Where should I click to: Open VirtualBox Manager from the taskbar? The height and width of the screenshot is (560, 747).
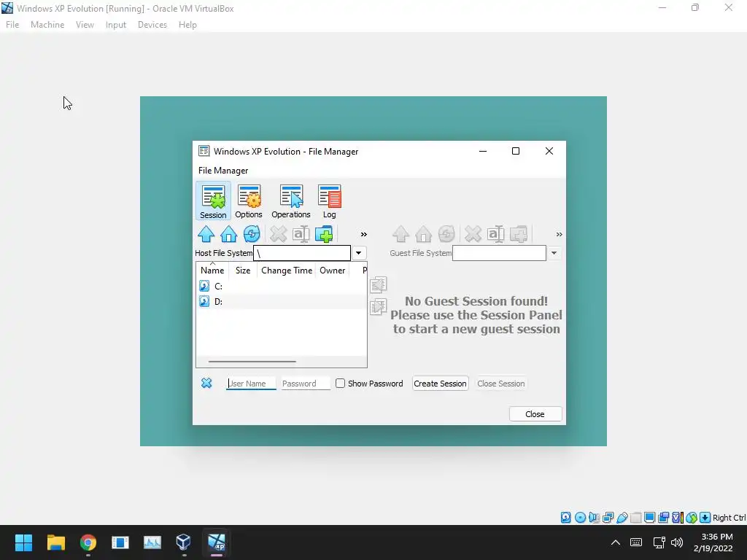click(183, 542)
